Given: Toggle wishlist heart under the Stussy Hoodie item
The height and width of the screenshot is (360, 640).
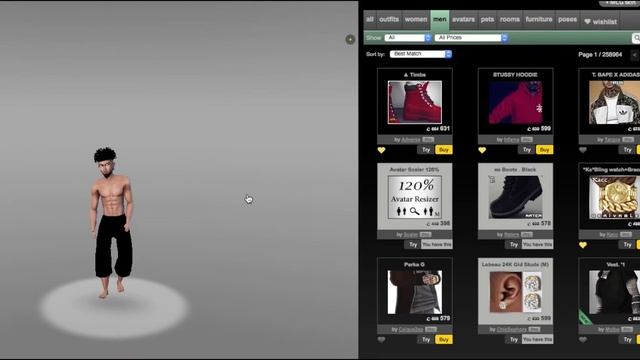Looking at the screenshot, I should point(482,150).
